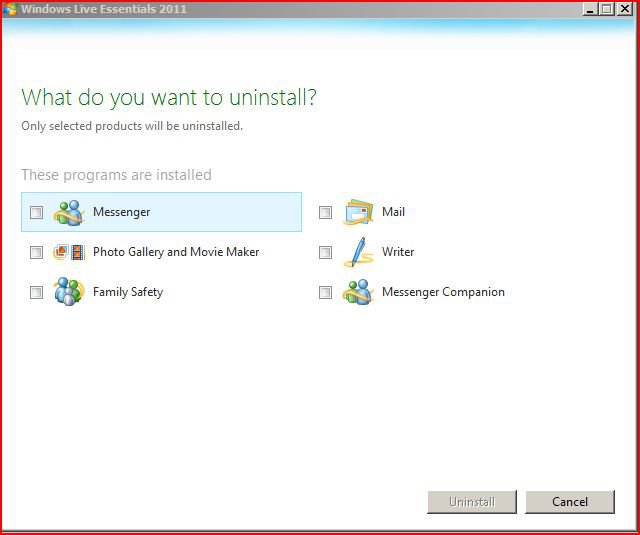Click the Windows Live logo in title bar
This screenshot has width=640, height=535.
pos(9,9)
